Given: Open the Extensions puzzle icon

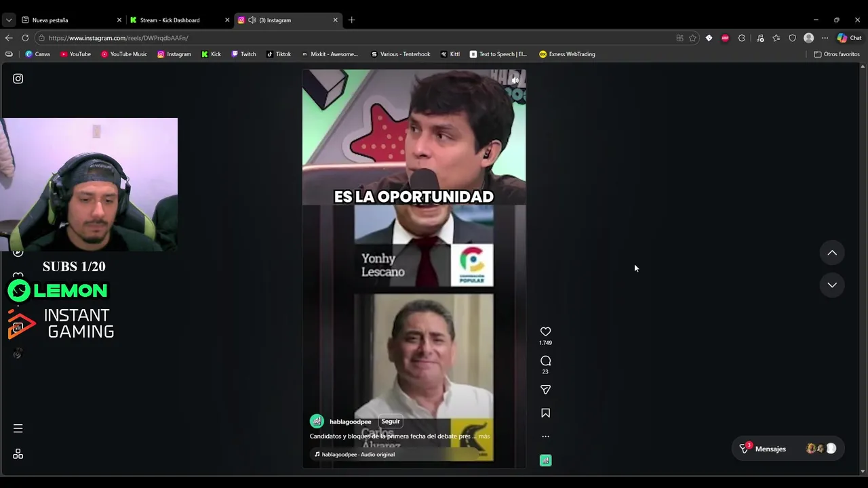Looking at the screenshot, I should tap(741, 38).
